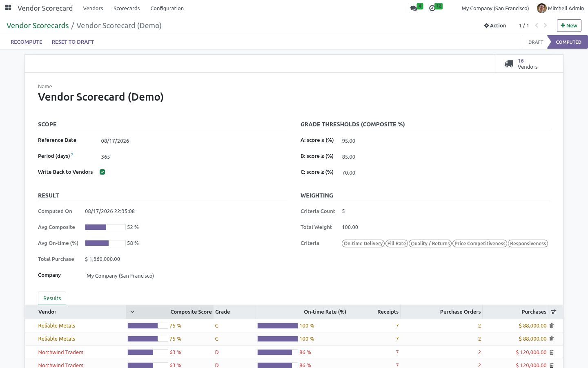Click the Quality / Returns criteria tag

click(430, 244)
